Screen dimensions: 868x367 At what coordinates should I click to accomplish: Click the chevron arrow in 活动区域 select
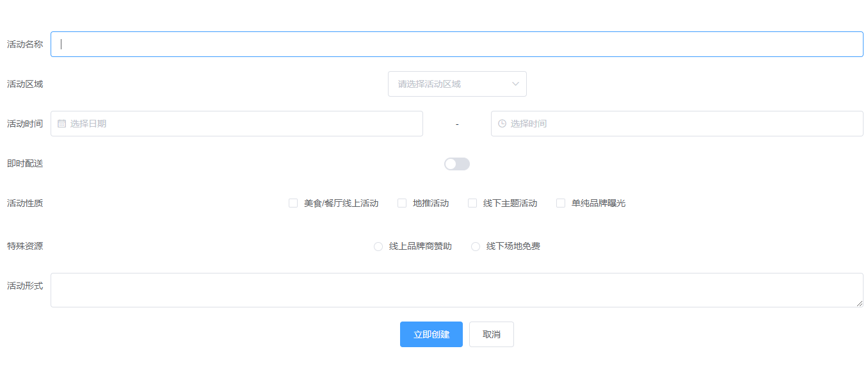[x=515, y=84]
